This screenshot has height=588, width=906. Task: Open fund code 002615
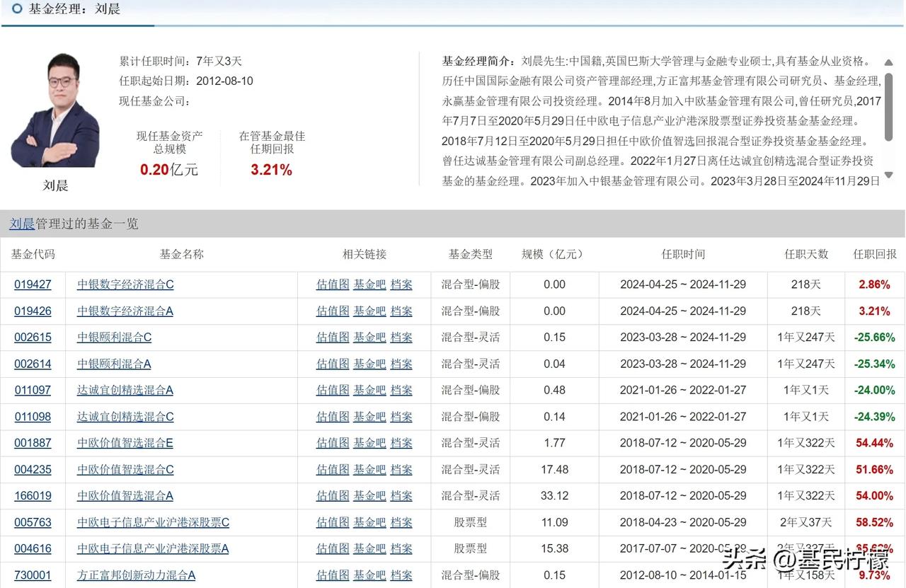(x=33, y=338)
